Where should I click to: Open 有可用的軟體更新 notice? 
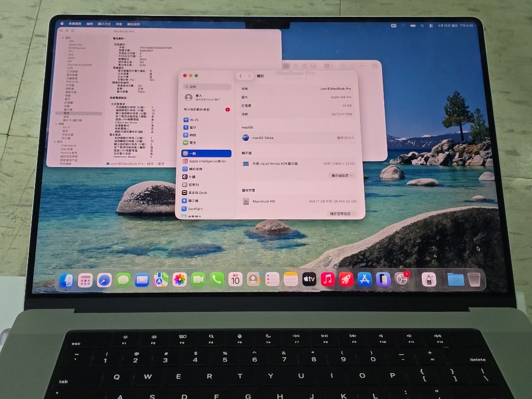(x=206, y=109)
